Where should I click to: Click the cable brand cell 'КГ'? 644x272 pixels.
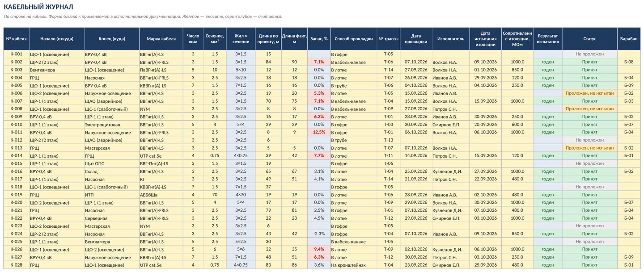click(x=161, y=179)
